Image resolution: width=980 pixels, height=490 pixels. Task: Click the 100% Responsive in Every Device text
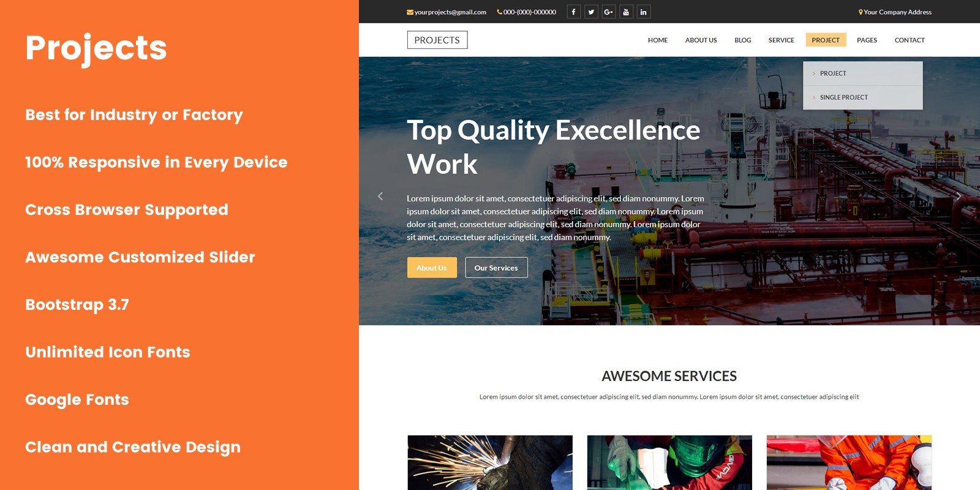(x=156, y=162)
